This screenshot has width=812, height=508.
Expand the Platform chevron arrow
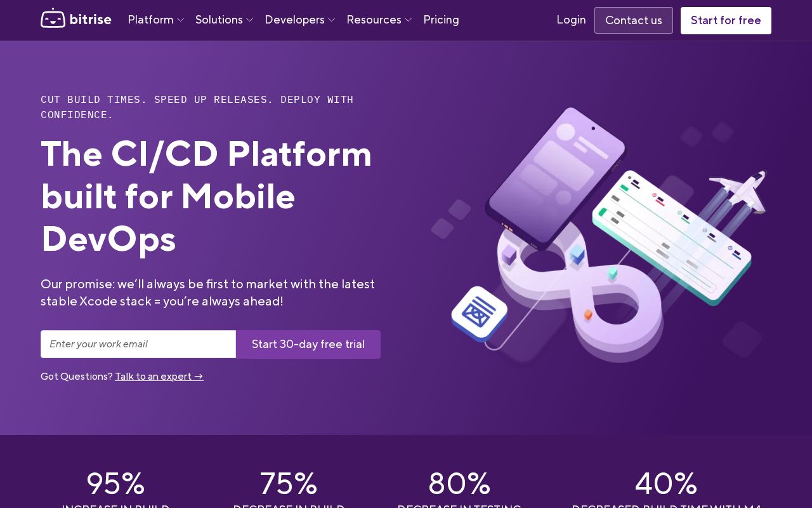point(180,20)
